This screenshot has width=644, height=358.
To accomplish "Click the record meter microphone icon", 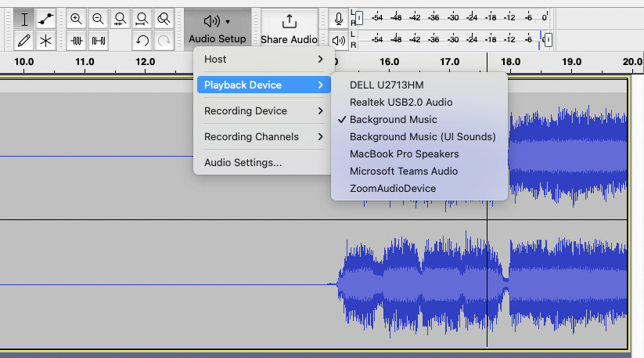I will coord(338,19).
